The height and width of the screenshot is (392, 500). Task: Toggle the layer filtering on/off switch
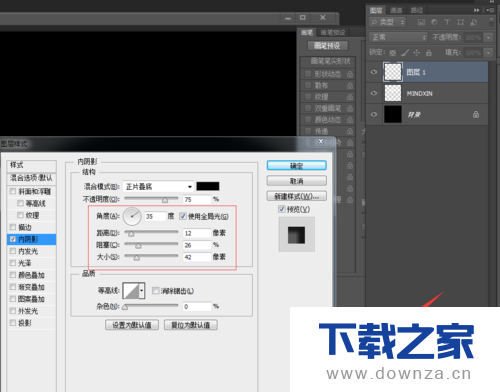point(491,22)
